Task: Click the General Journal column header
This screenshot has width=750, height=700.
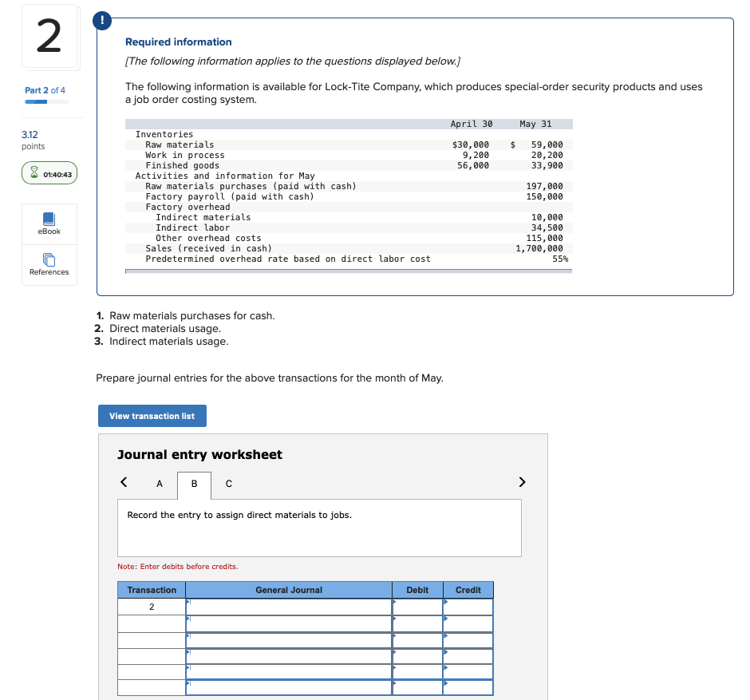Action: click(287, 590)
